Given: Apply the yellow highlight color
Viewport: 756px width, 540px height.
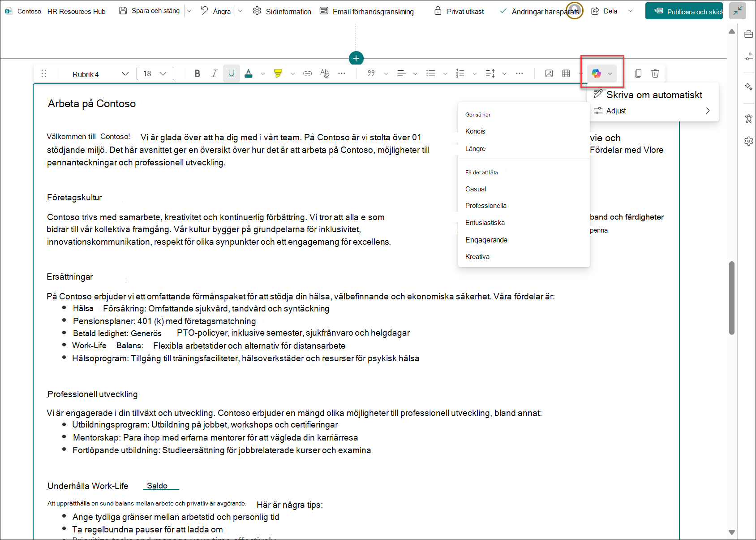Looking at the screenshot, I should (x=278, y=73).
